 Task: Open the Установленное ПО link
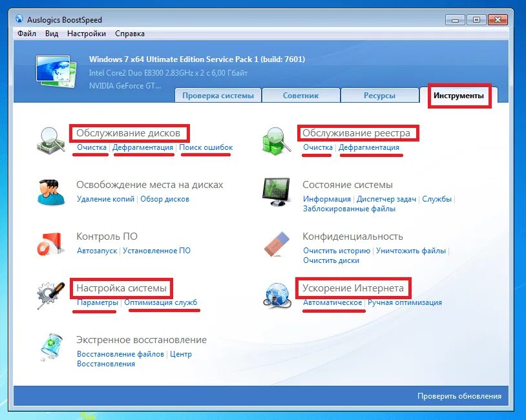coord(156,251)
